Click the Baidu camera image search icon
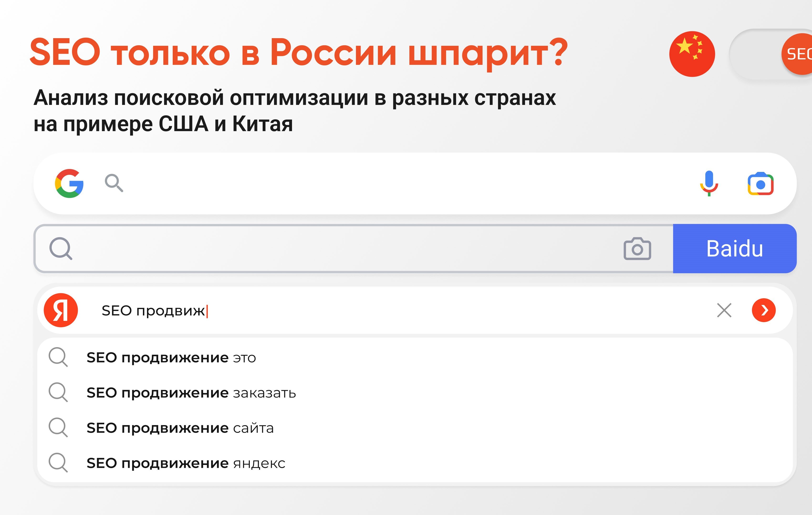This screenshot has width=812, height=515. pyautogui.click(x=637, y=249)
